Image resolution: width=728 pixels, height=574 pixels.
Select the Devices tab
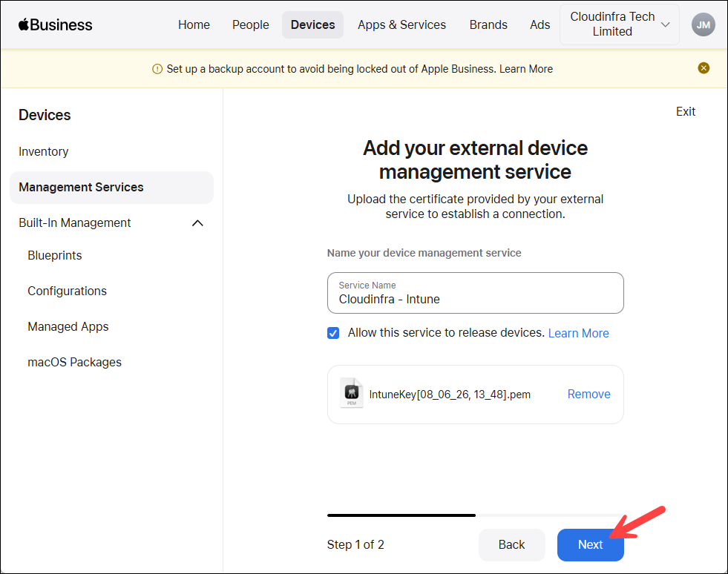pos(312,24)
